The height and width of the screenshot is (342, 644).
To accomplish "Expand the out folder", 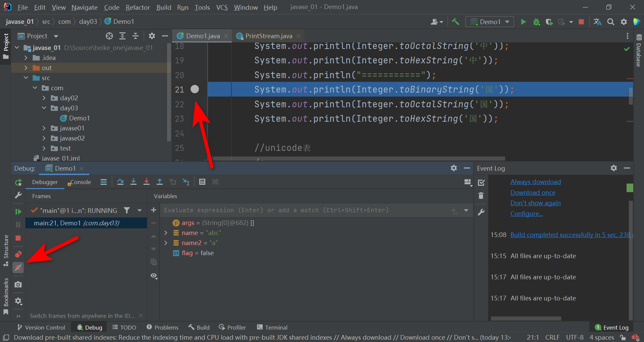I will click(26, 68).
